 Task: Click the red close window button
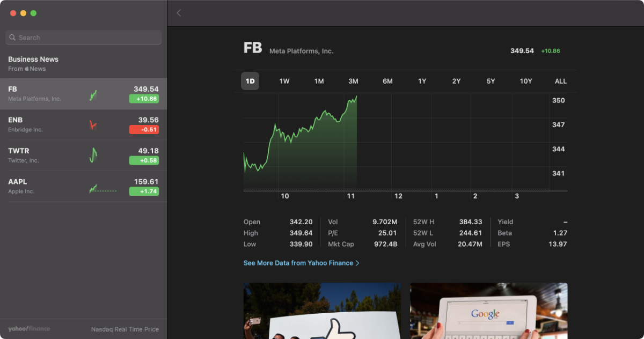pyautogui.click(x=13, y=13)
